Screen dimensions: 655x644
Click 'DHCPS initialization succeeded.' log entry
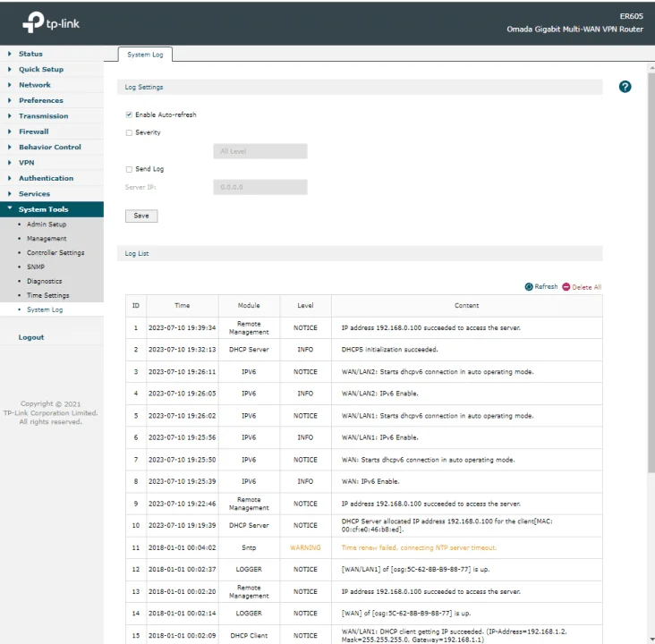(390, 350)
